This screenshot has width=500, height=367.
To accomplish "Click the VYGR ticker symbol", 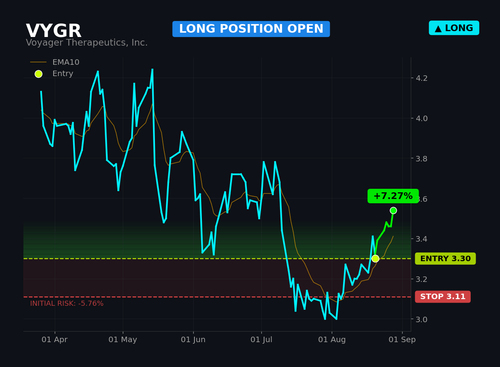I will tap(54, 31).
